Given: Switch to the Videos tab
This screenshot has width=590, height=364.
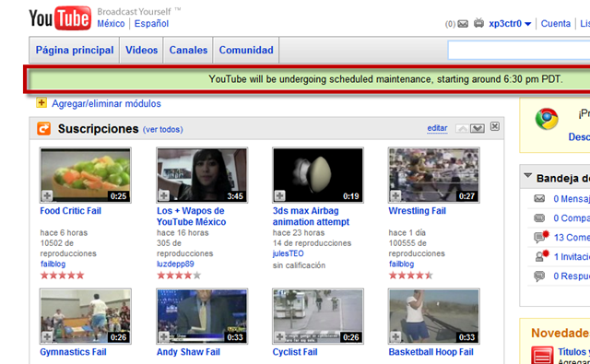Looking at the screenshot, I should pos(141,50).
